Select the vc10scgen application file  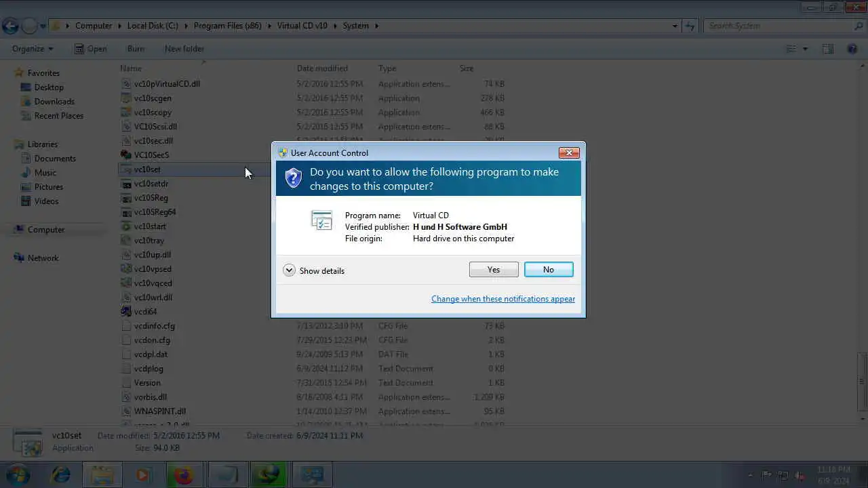tap(153, 98)
